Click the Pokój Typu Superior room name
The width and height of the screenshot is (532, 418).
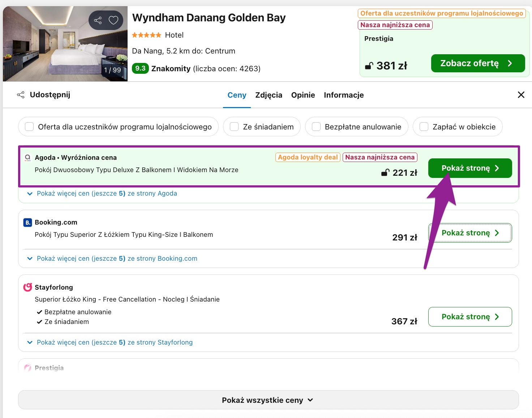click(x=124, y=235)
